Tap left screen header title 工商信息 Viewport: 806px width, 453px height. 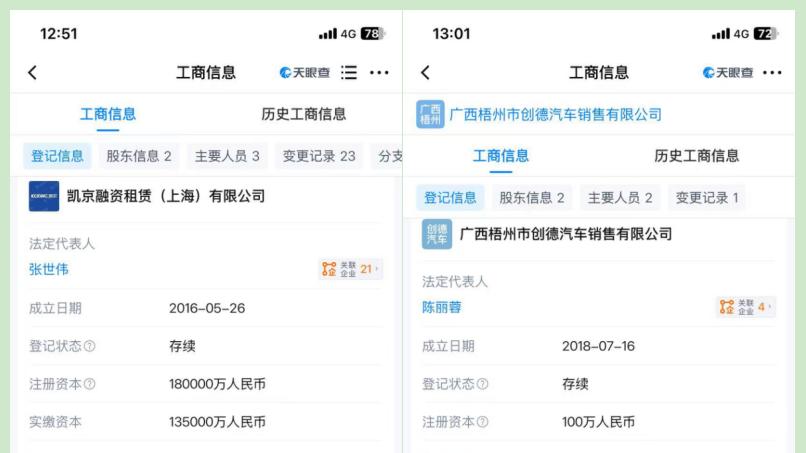tap(206, 73)
